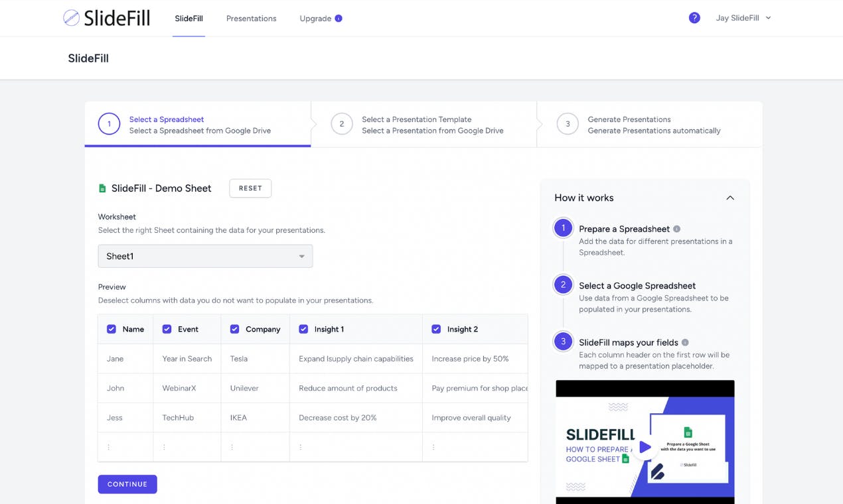This screenshot has width=843, height=504.
Task: Click How it works step 1 badge
Action: click(564, 228)
